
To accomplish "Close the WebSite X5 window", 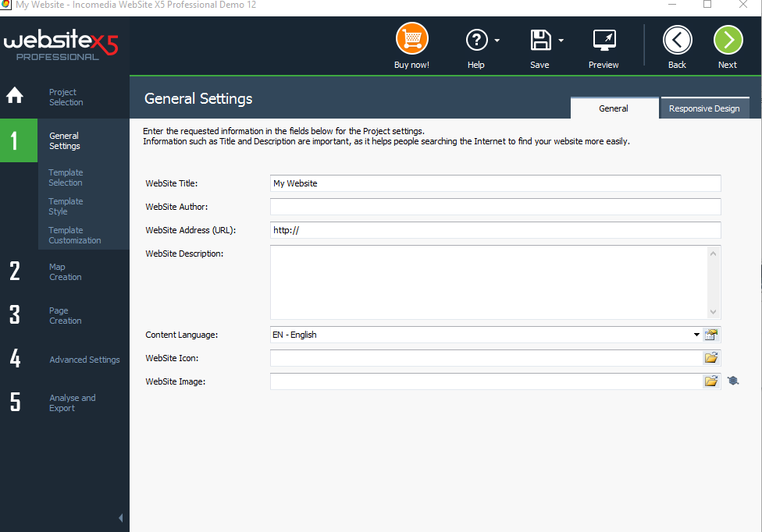I will pyautogui.click(x=743, y=5).
